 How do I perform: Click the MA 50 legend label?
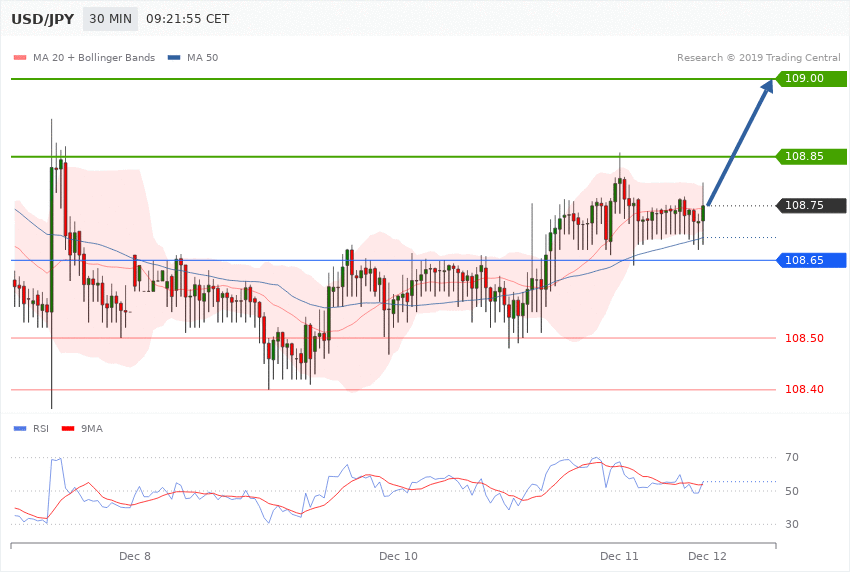pyautogui.click(x=202, y=58)
